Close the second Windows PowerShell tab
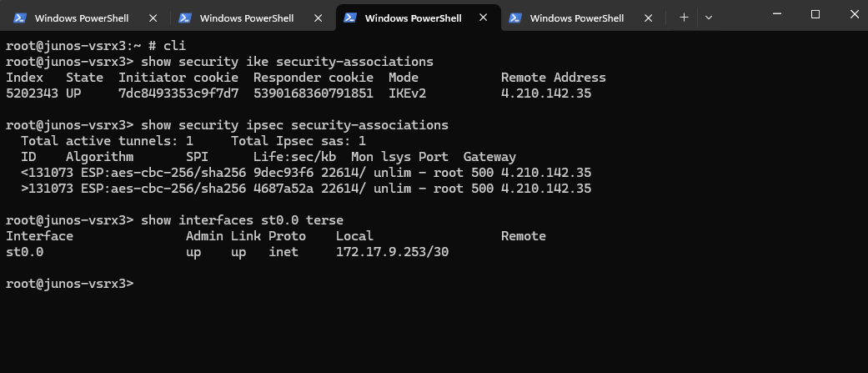This screenshot has width=868, height=373. [x=319, y=18]
